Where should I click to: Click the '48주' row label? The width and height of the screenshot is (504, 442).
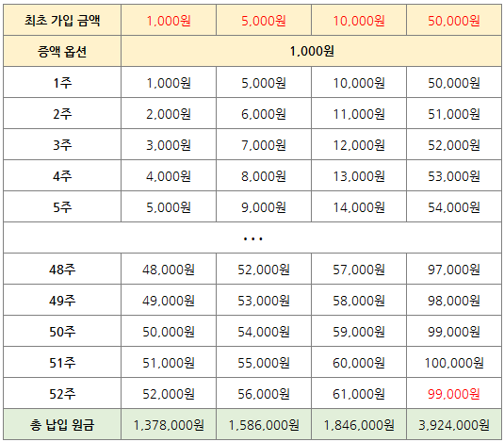pos(62,269)
